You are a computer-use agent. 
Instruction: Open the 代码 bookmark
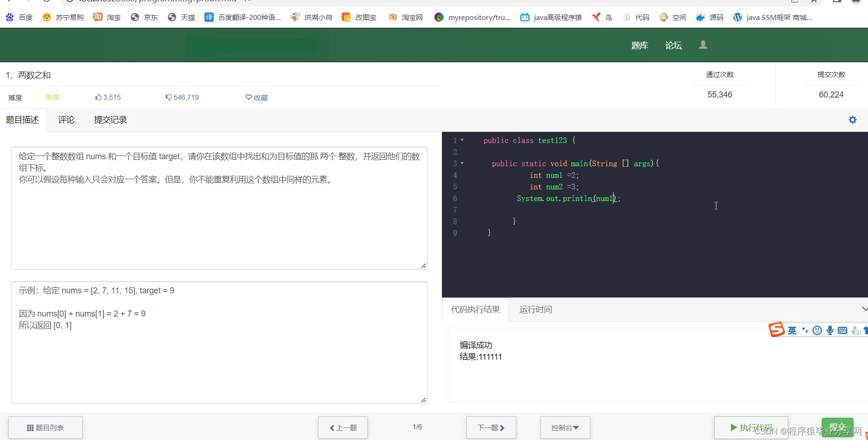tap(636, 17)
